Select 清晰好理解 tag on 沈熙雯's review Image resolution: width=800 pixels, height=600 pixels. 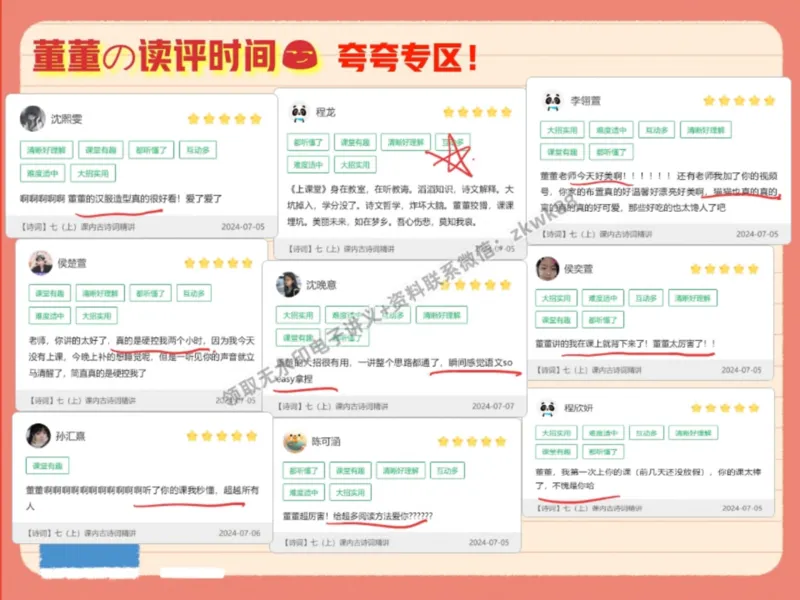pos(46,150)
